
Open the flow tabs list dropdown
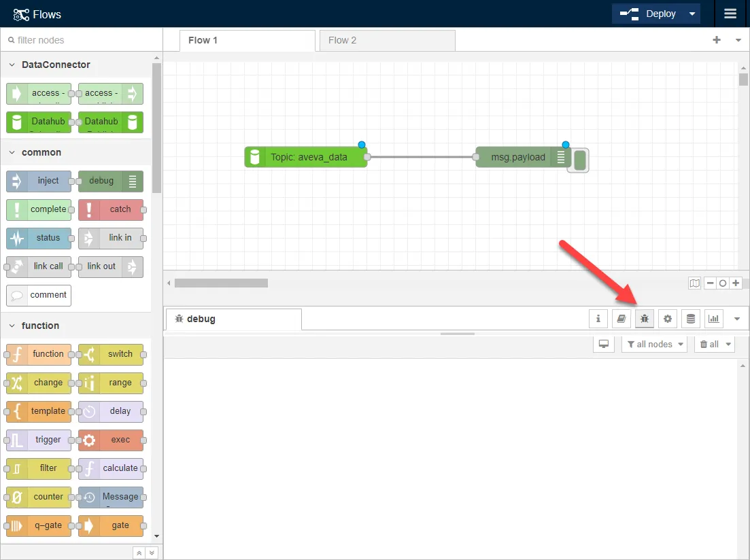coord(738,40)
